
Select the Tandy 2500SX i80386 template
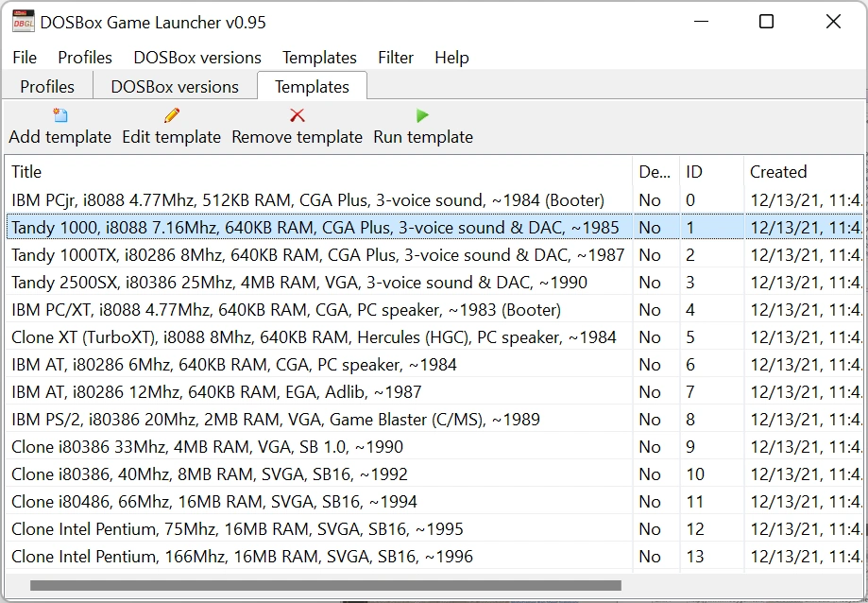tap(298, 283)
